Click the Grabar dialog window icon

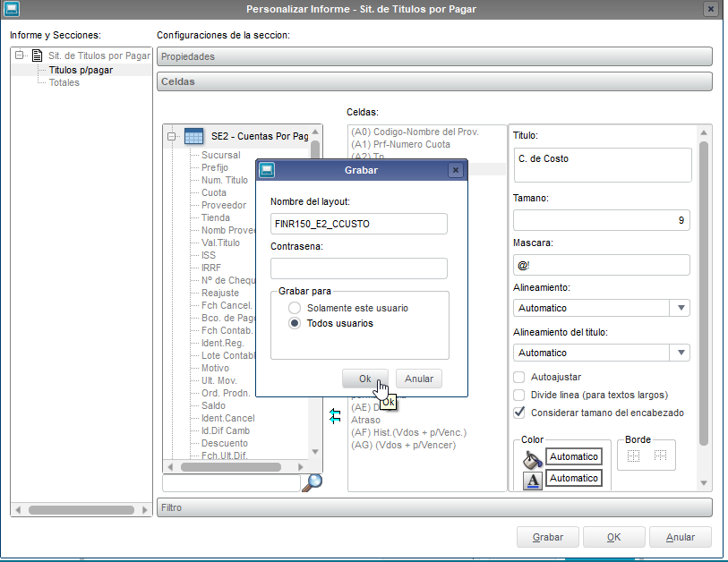[267, 170]
